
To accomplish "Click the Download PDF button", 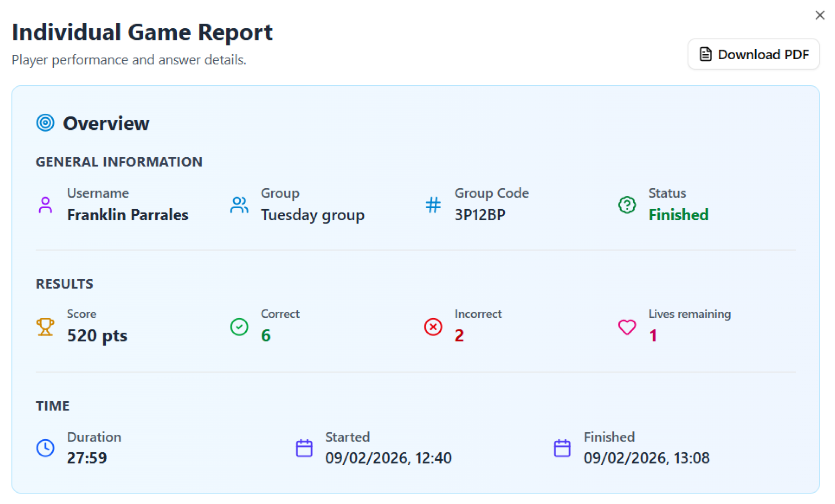I will 753,54.
